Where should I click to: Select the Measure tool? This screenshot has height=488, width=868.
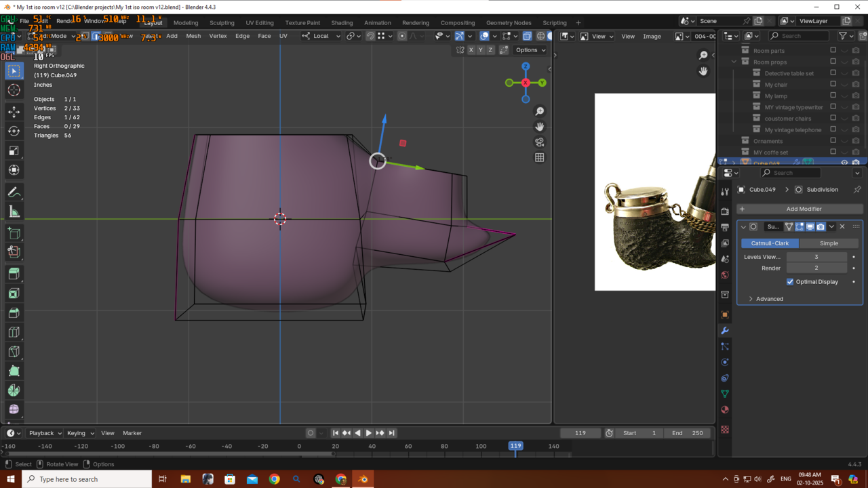coord(14,212)
